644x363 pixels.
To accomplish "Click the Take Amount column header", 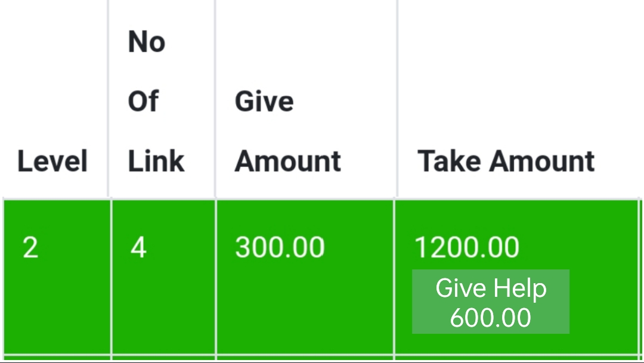I will tap(506, 161).
